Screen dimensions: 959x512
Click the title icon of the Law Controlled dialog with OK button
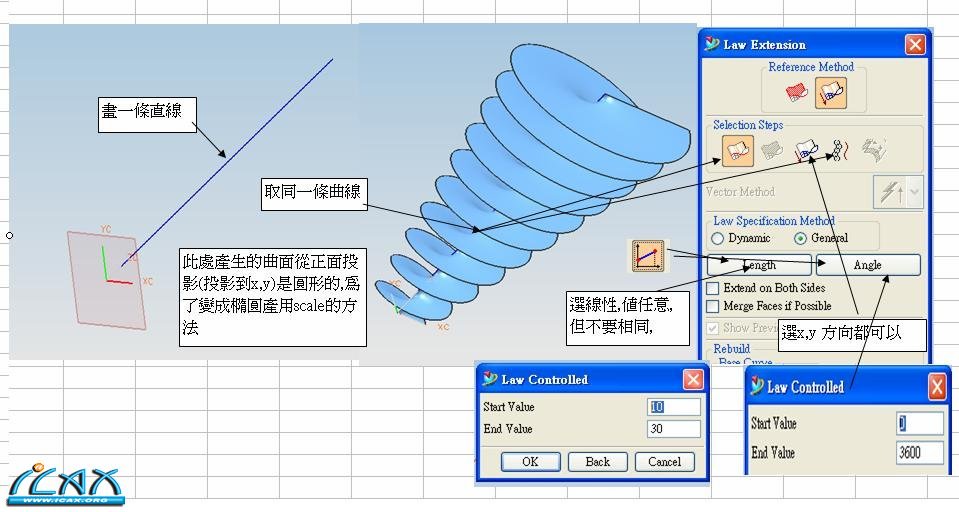pyautogui.click(x=489, y=379)
